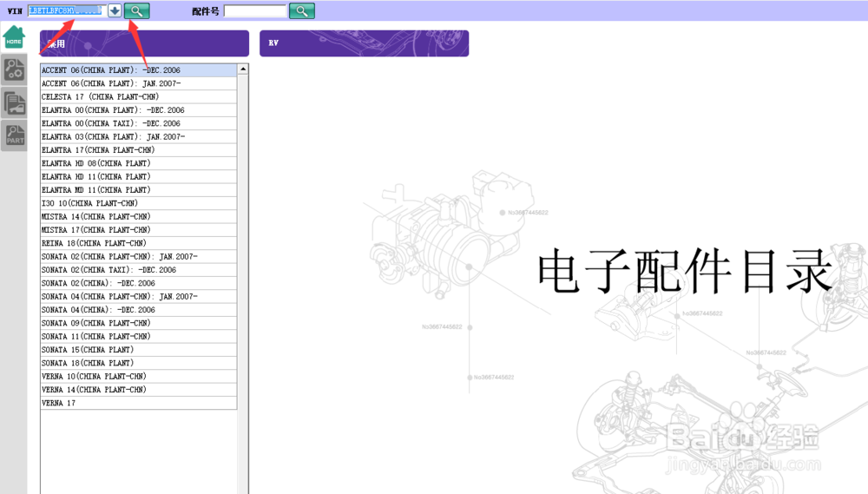Viewport: 868px width, 494px height.
Task: Select REINA 18(CHINA PLANT-CHN)
Action: point(138,243)
